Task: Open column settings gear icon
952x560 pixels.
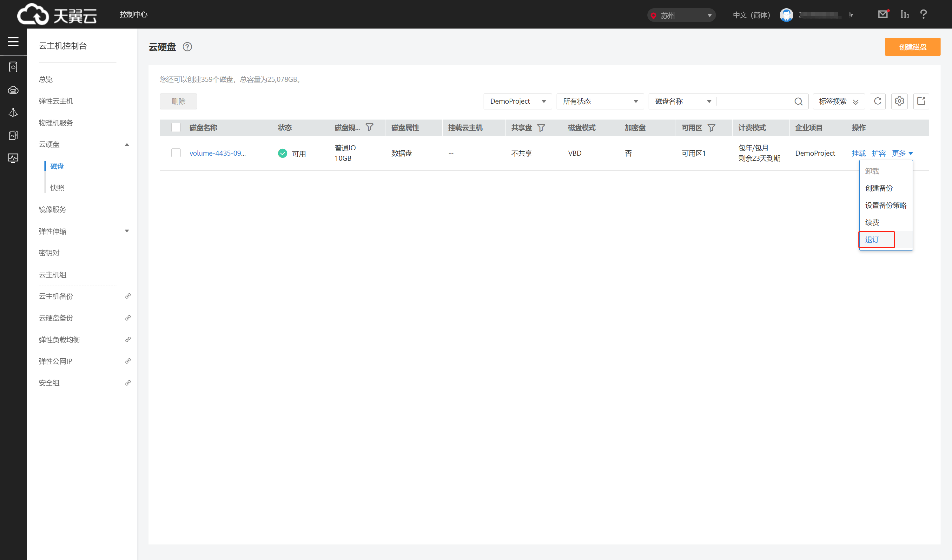Action: (x=899, y=101)
